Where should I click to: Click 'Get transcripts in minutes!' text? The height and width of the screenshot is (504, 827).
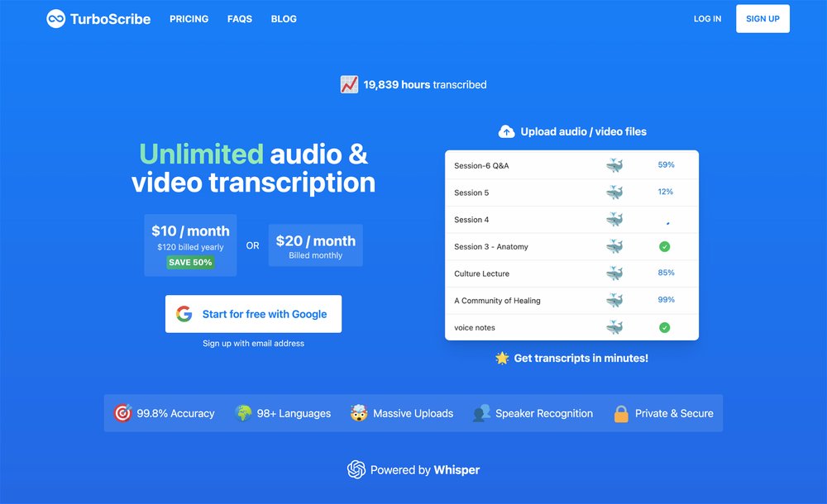581,359
